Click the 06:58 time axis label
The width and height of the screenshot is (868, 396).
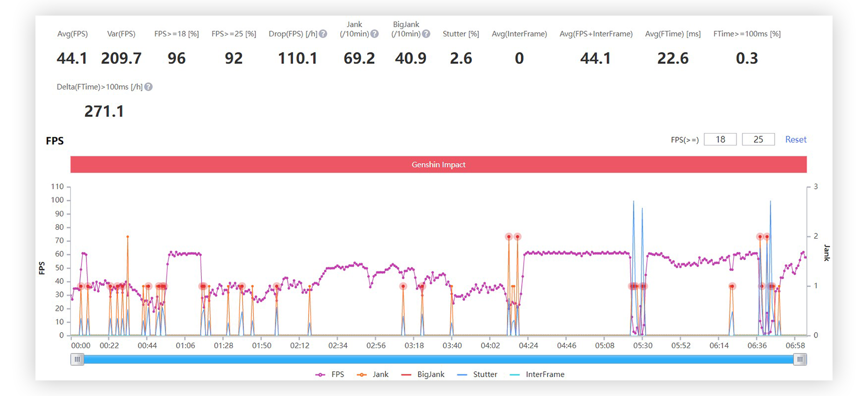point(796,346)
